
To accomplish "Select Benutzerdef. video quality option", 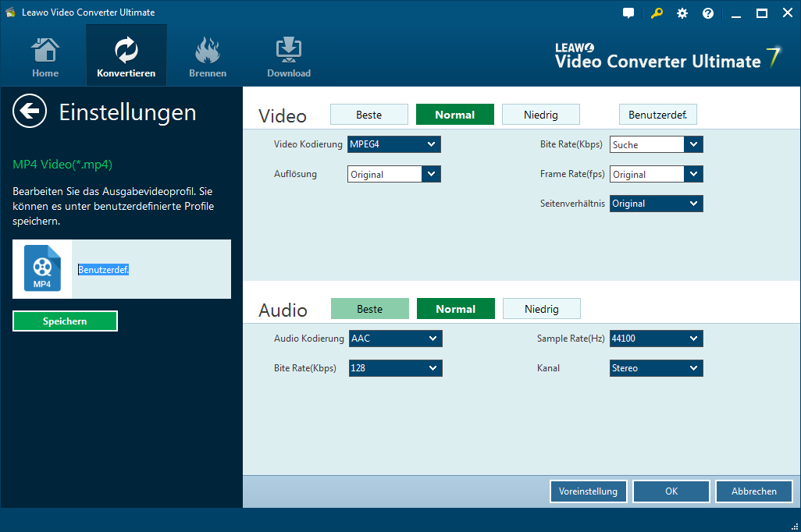I will click(x=657, y=115).
